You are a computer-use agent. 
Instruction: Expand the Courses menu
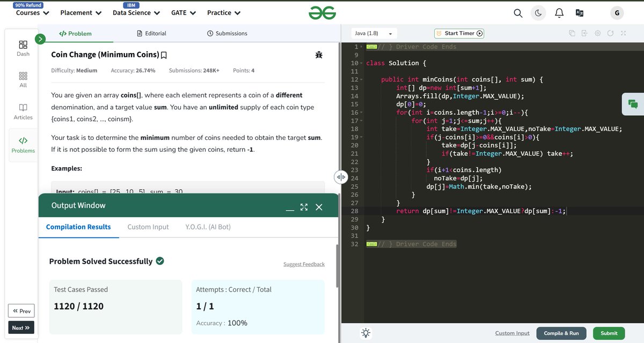pos(33,13)
